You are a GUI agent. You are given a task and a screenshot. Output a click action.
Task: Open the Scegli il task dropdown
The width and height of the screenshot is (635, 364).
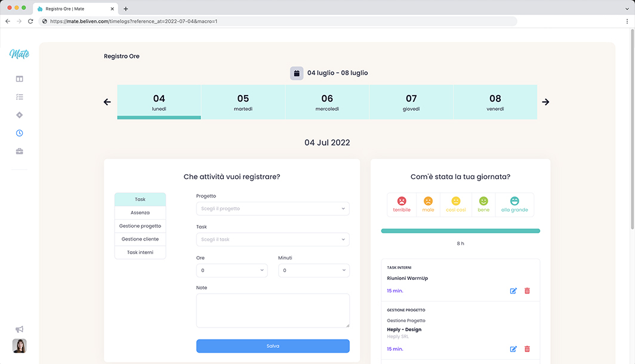pos(273,239)
